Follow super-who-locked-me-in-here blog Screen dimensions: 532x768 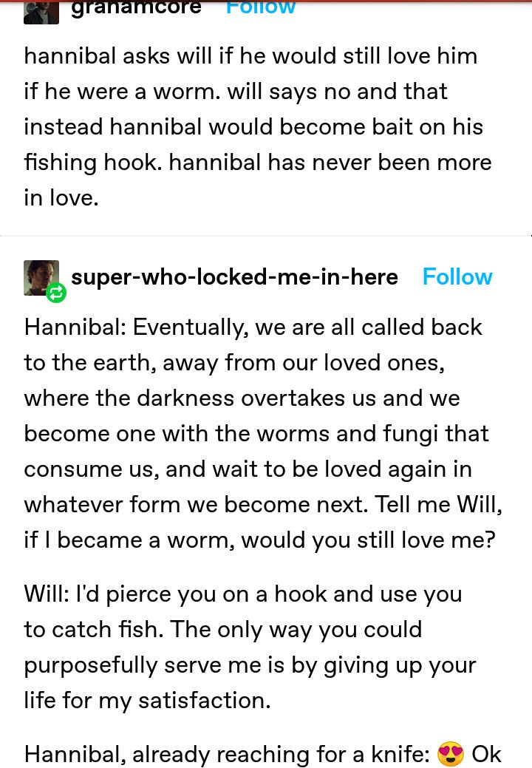(x=457, y=276)
